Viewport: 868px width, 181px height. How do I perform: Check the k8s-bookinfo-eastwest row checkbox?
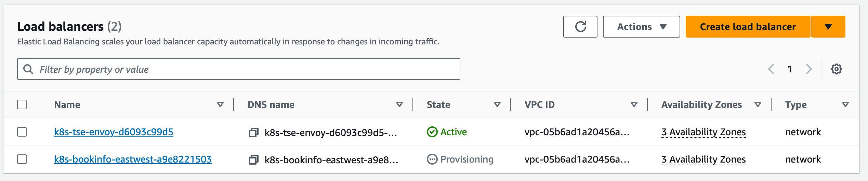pyautogui.click(x=22, y=159)
